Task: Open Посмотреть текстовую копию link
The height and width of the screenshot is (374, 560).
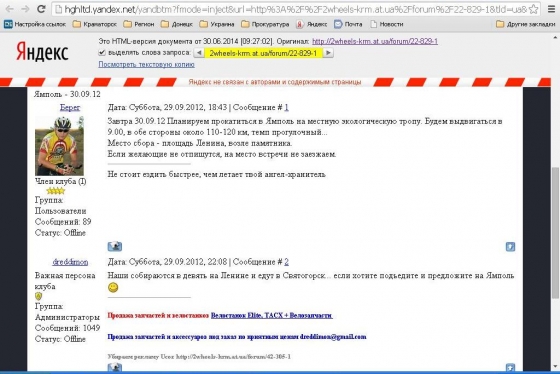Action: click(146, 65)
